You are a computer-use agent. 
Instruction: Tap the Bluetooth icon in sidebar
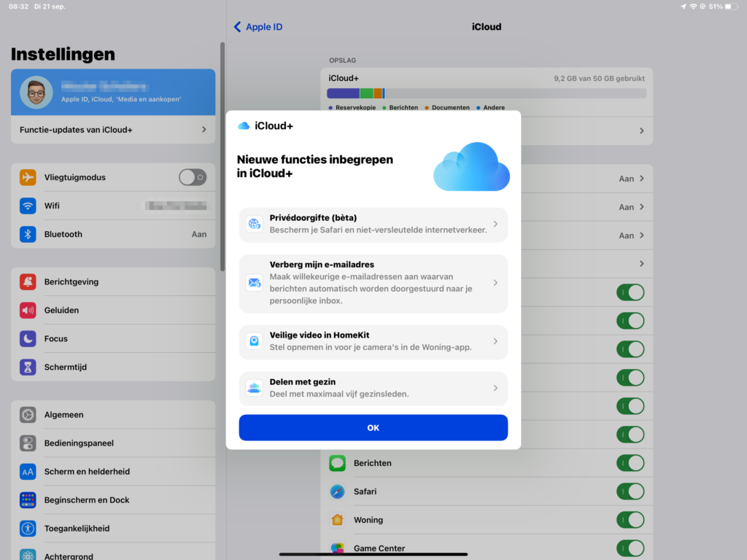coord(28,234)
